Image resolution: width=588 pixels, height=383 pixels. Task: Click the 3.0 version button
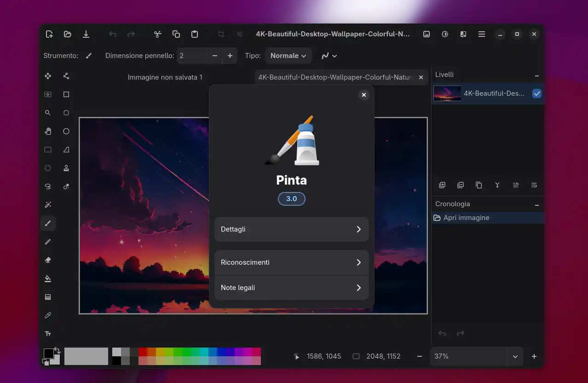292,199
